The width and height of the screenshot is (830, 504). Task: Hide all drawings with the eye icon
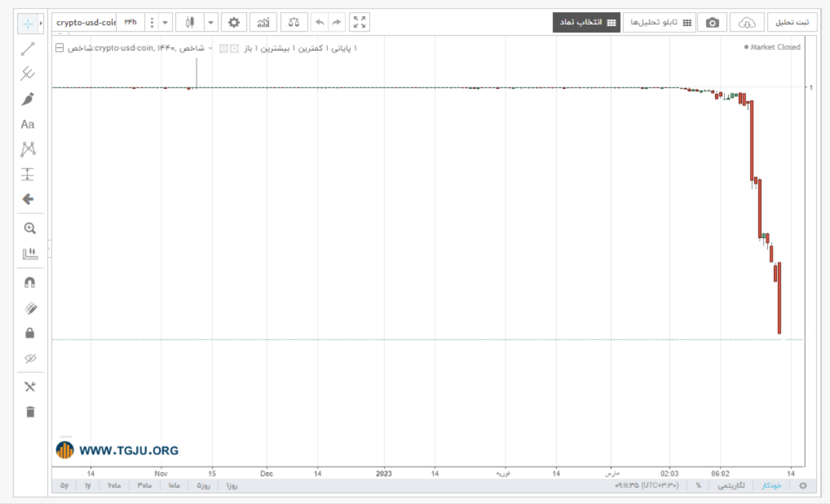point(30,358)
